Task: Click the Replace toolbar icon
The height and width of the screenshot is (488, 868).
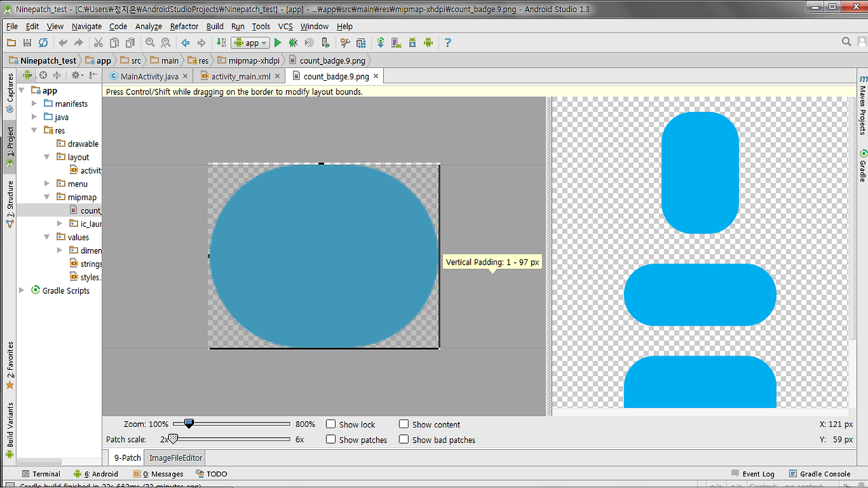Action: (x=165, y=43)
